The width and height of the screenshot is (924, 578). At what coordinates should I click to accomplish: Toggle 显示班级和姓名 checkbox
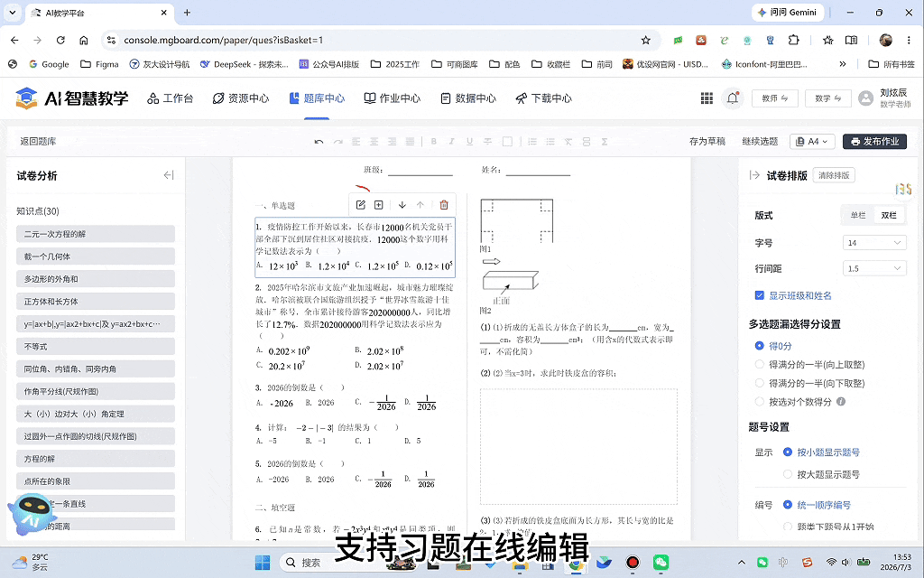coord(760,295)
